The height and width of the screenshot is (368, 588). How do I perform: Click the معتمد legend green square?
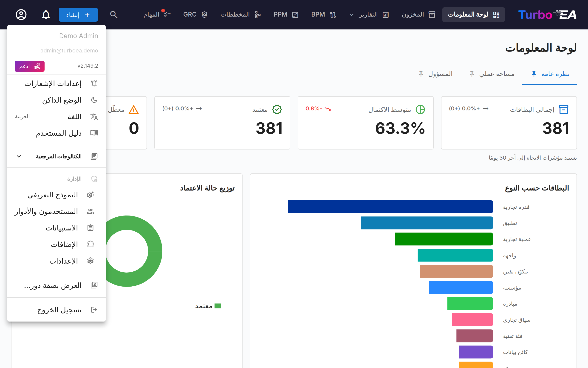(218, 306)
